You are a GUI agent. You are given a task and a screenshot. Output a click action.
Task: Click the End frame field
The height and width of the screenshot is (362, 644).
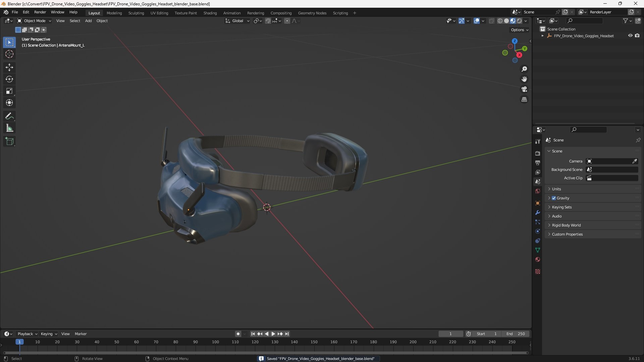516,334
